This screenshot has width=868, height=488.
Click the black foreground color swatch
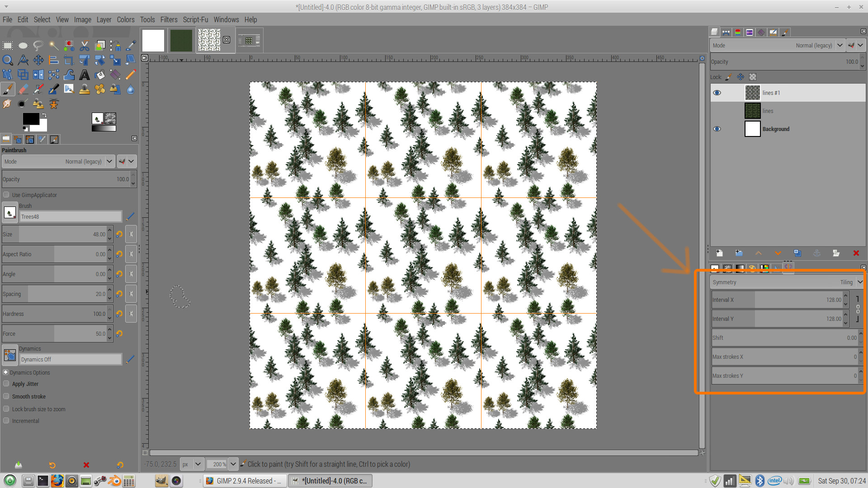(x=31, y=119)
